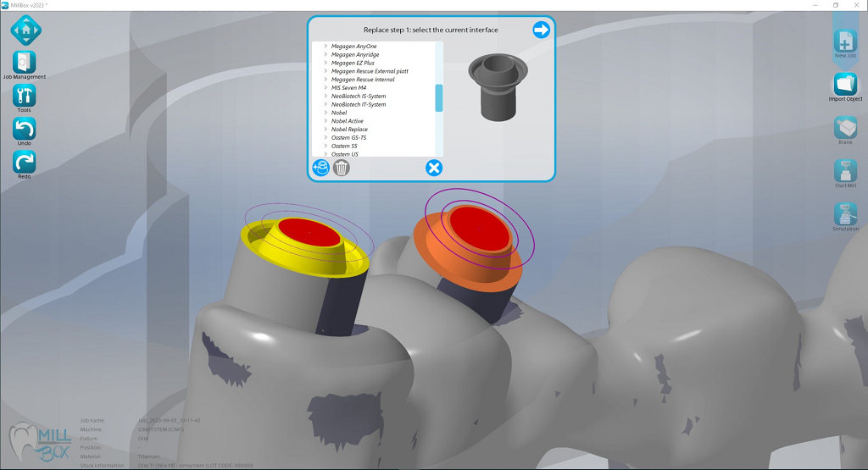Select Megagen Rescue Internal in list
The image size is (868, 470).
click(363, 80)
